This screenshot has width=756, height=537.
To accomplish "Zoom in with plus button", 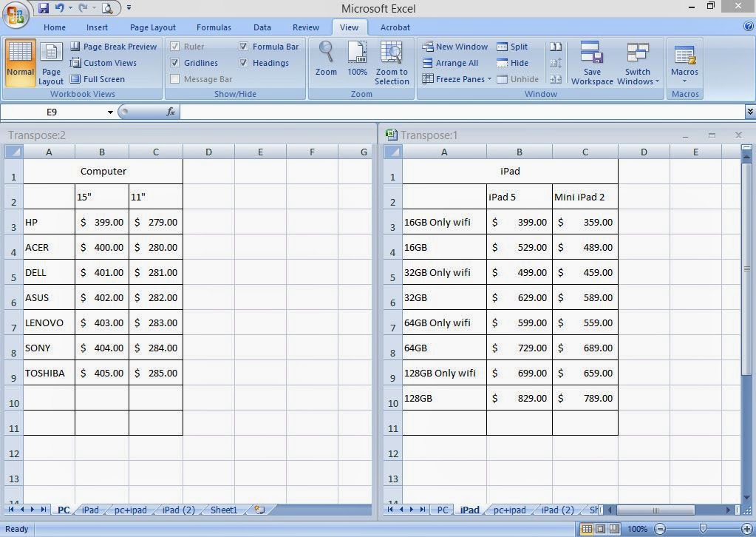I will pyautogui.click(x=746, y=529).
